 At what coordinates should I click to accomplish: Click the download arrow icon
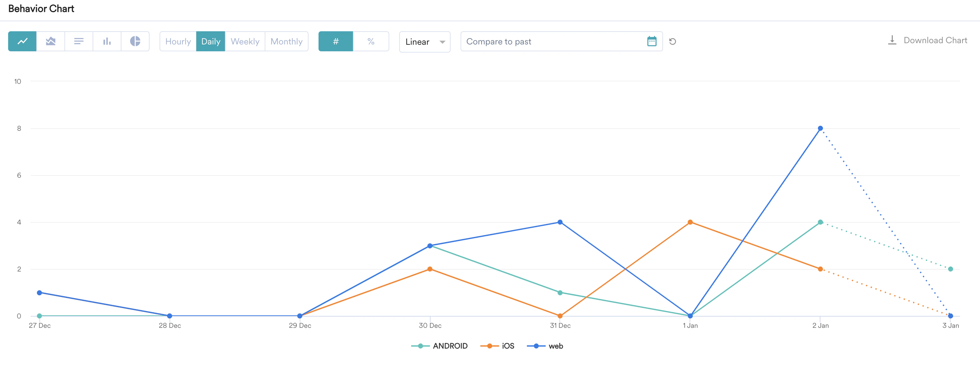click(x=892, y=40)
